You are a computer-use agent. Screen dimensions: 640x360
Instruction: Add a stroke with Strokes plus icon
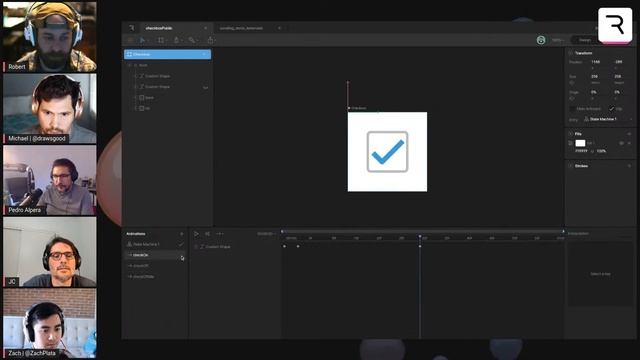click(629, 166)
